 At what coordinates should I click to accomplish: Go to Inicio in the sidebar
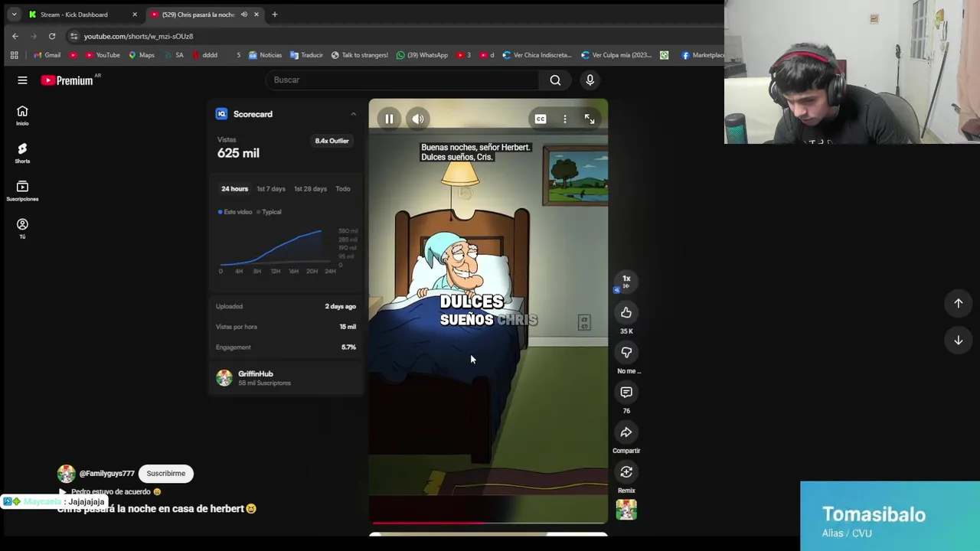coord(22,116)
